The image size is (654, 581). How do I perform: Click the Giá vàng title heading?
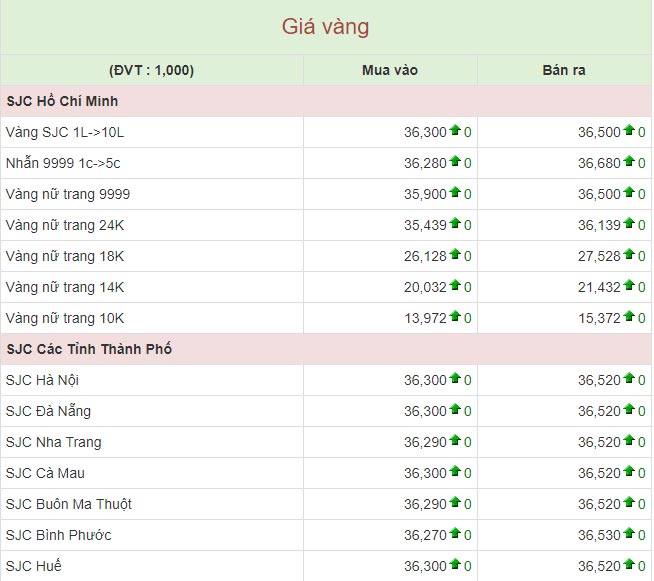tap(326, 26)
